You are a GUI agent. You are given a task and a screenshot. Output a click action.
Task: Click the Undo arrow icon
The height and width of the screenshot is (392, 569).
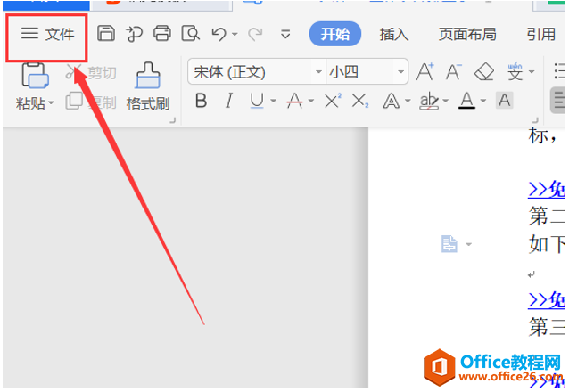click(x=219, y=34)
